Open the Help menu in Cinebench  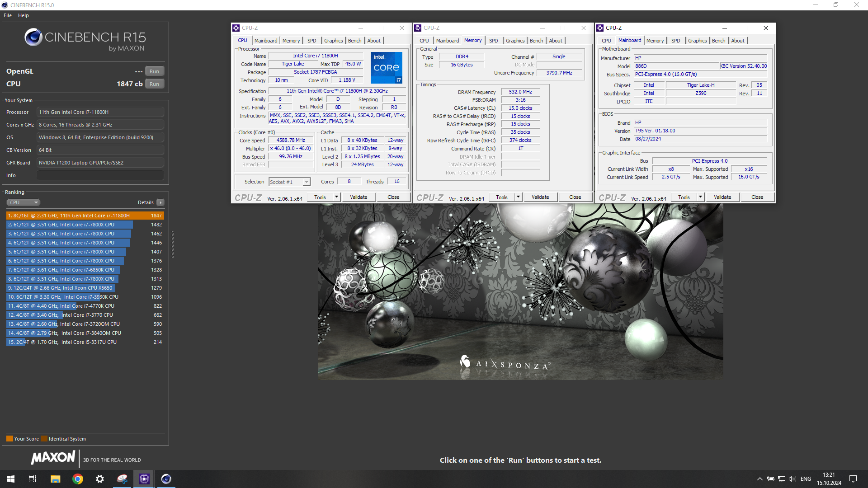pos(24,15)
